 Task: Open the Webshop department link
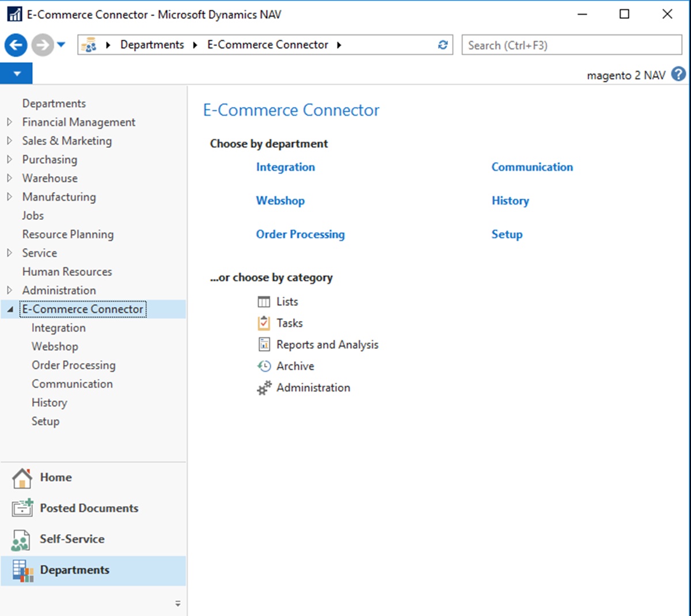point(280,201)
